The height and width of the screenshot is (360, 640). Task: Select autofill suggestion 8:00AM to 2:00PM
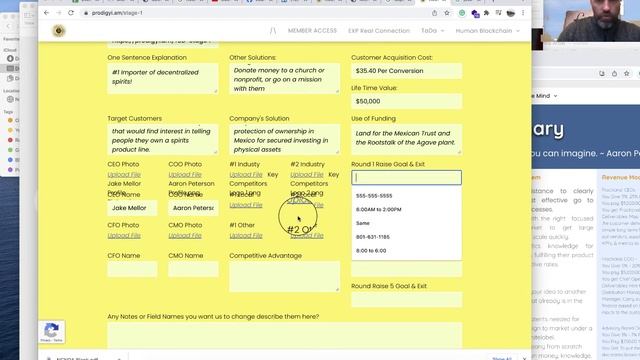407,209
